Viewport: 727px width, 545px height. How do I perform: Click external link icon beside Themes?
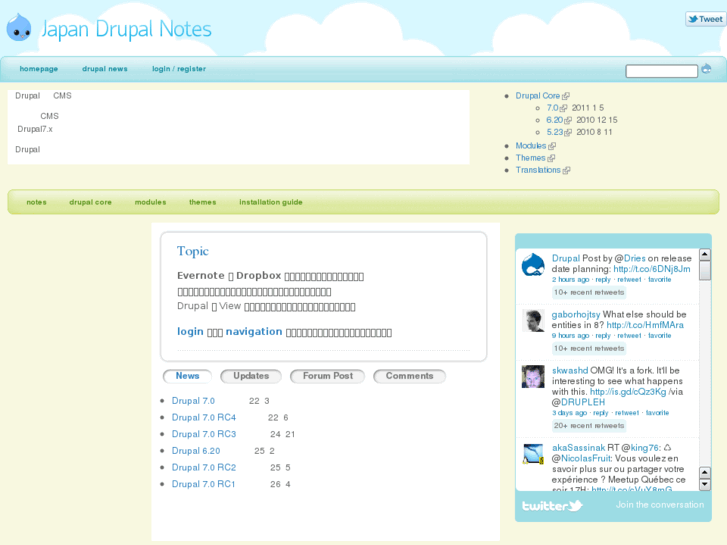[x=551, y=158]
